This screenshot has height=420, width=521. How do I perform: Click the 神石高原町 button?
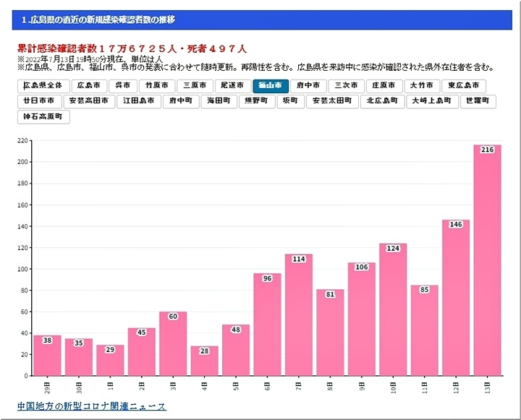(43, 116)
